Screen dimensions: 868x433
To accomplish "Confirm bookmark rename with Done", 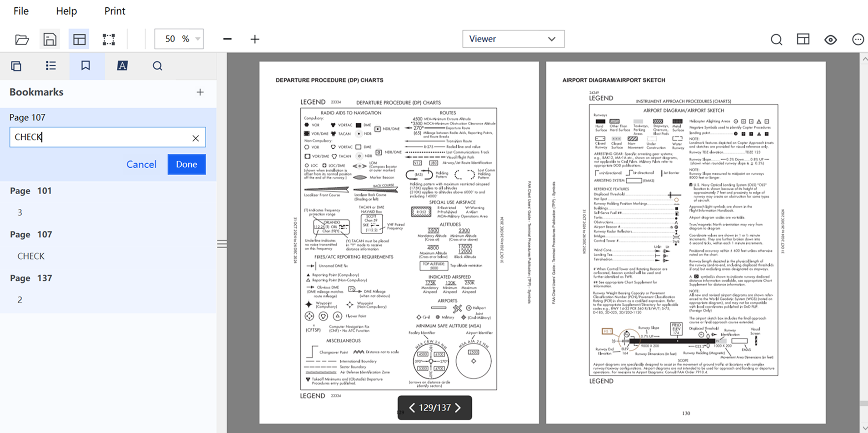I will coord(186,164).
